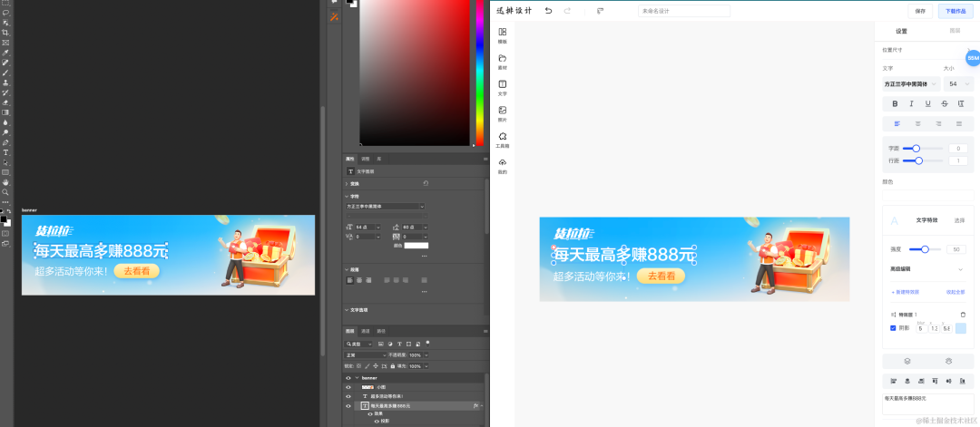Open Photoshop font family dropdown

coord(386,206)
